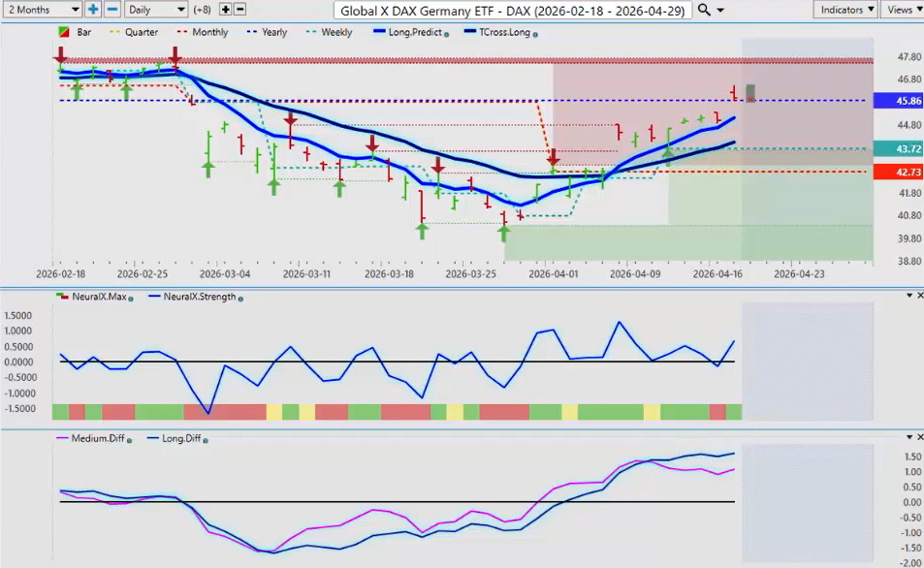Click the magnifier search icon beside chart title

(x=705, y=9)
